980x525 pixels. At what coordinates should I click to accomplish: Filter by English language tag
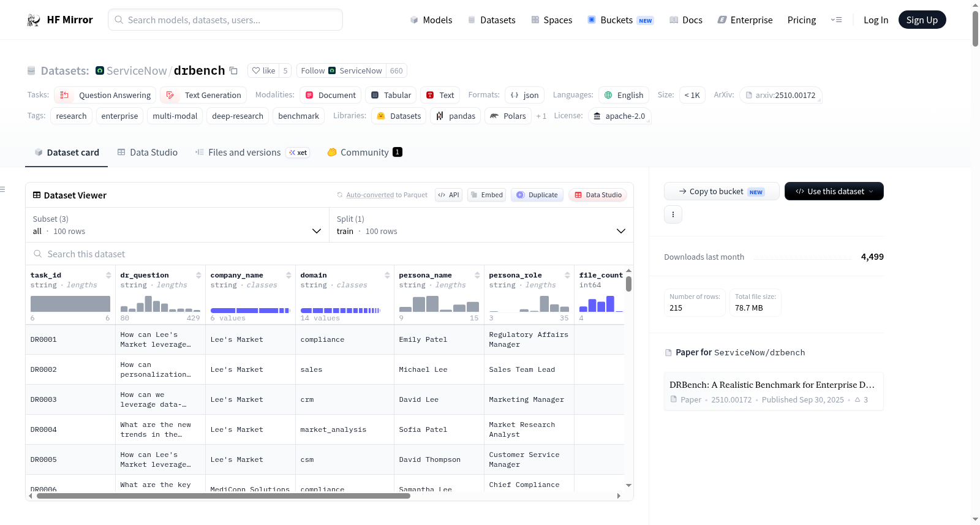tap(624, 95)
